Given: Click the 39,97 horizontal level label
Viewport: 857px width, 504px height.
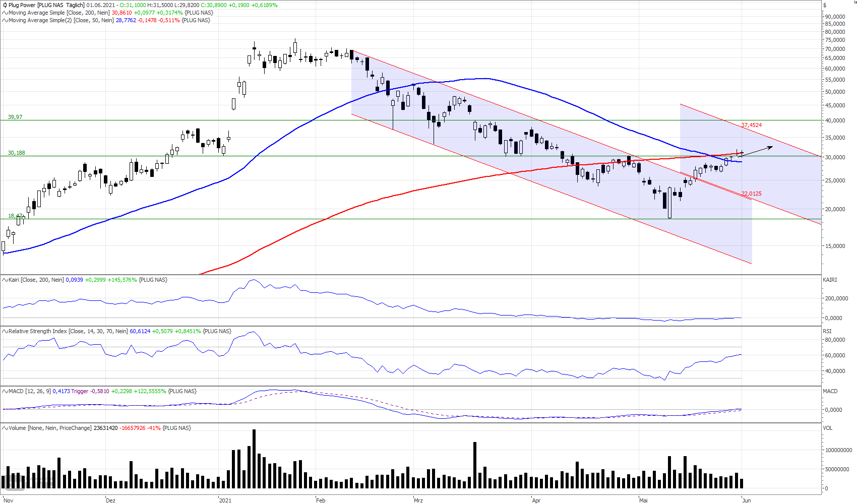Looking at the screenshot, I should pos(15,117).
